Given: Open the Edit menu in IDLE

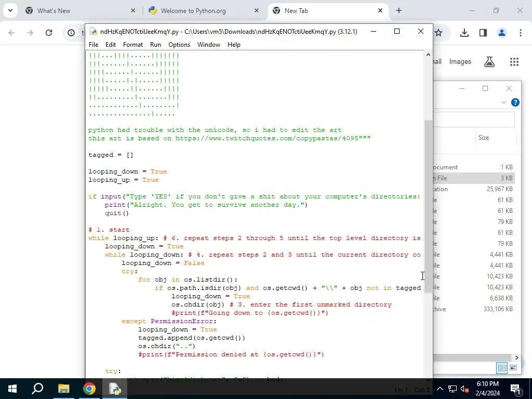Looking at the screenshot, I should click(111, 45).
